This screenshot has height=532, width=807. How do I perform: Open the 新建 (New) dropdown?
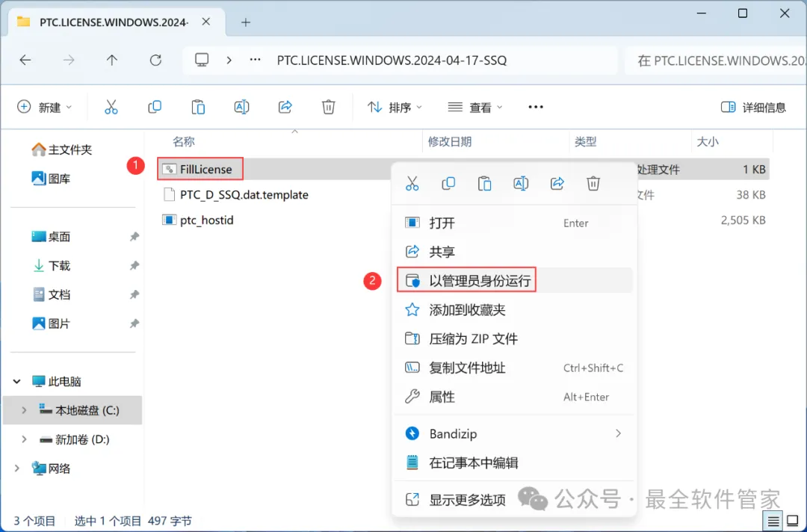click(45, 107)
